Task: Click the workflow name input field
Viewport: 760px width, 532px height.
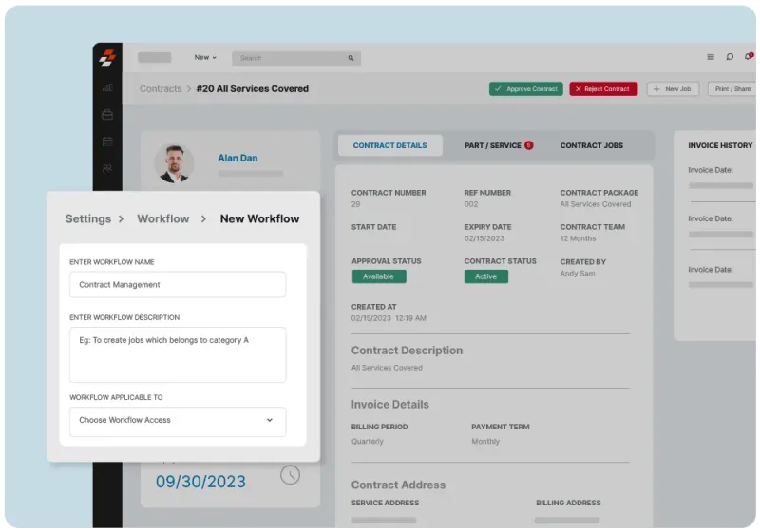Action: coord(178,285)
